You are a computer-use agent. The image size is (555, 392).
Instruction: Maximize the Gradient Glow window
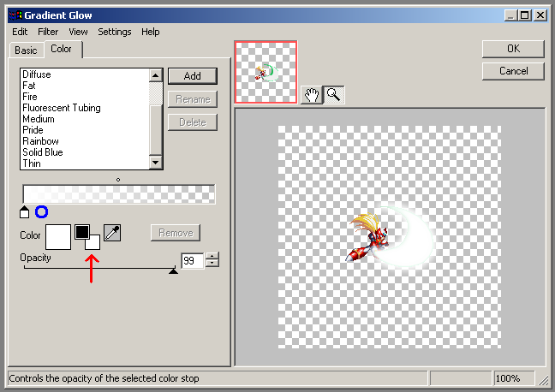(525, 15)
